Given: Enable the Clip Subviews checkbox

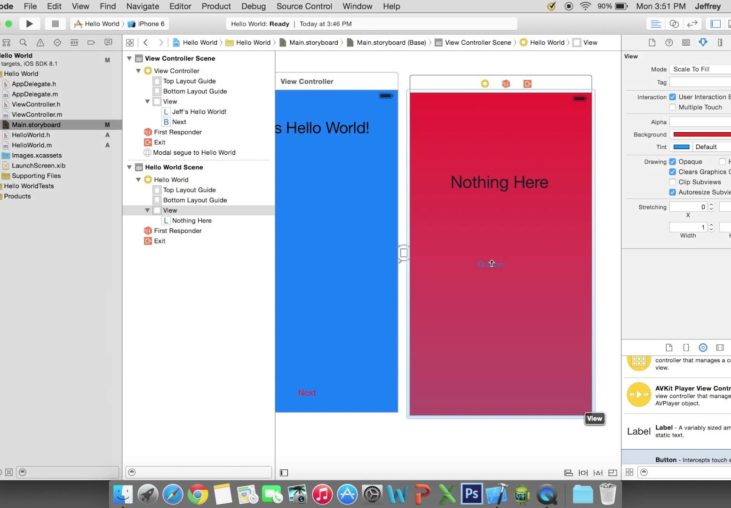Looking at the screenshot, I should click(673, 181).
